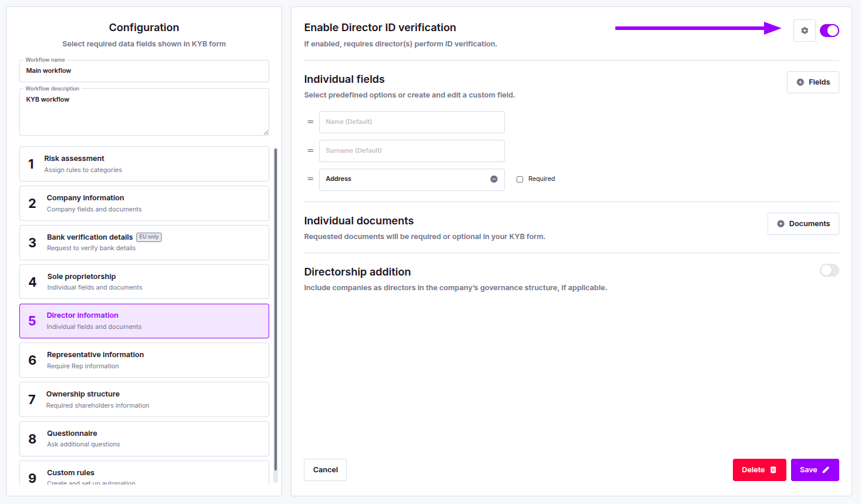The width and height of the screenshot is (861, 504).
Task: Open step 9 Custom rules
Action: 144,473
